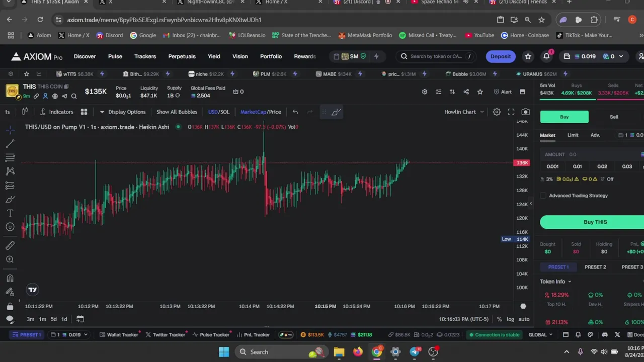644x362 pixels.
Task: Open chart settings gear icon
Action: coord(497,112)
